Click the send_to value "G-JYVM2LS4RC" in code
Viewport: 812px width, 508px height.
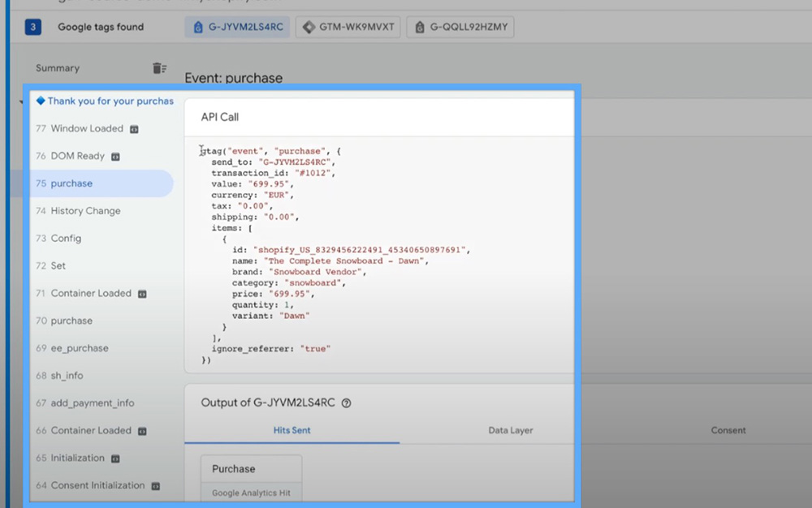click(295, 162)
